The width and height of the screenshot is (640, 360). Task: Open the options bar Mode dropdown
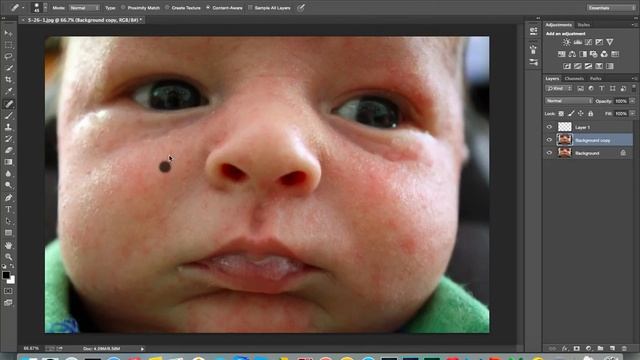pyautogui.click(x=84, y=7)
